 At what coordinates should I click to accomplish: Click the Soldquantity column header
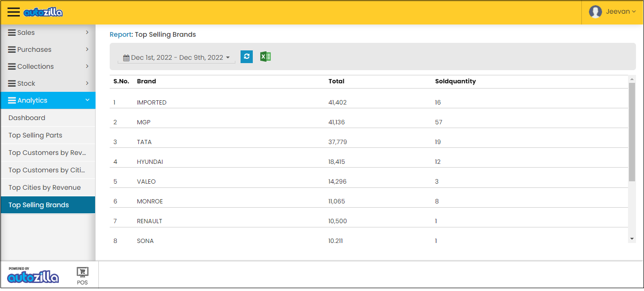click(x=456, y=81)
